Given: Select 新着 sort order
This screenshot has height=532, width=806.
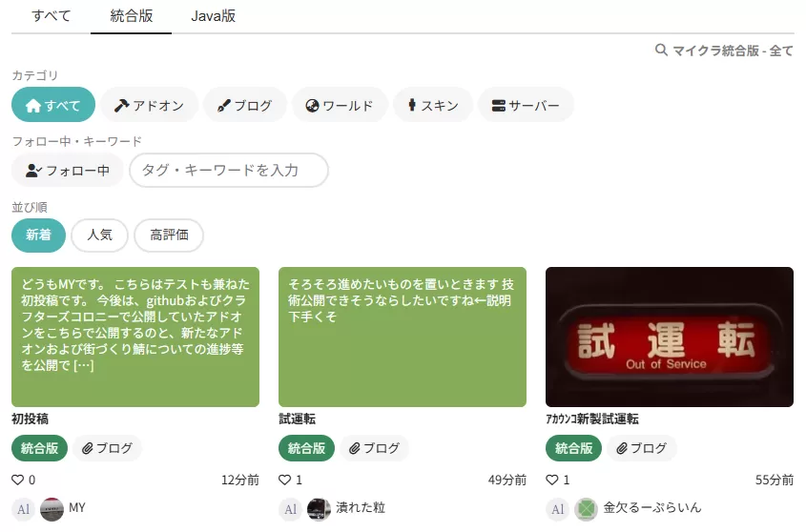Looking at the screenshot, I should 38,235.
